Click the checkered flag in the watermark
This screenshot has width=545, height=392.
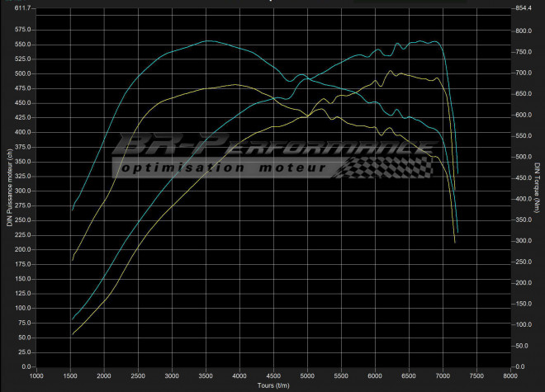click(386, 167)
